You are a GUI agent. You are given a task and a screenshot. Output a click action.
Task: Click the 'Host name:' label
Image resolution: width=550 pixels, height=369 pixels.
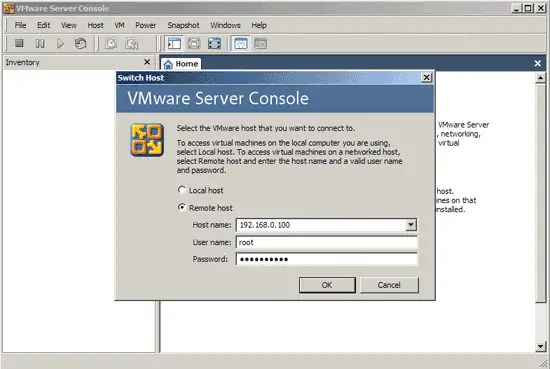pos(212,225)
